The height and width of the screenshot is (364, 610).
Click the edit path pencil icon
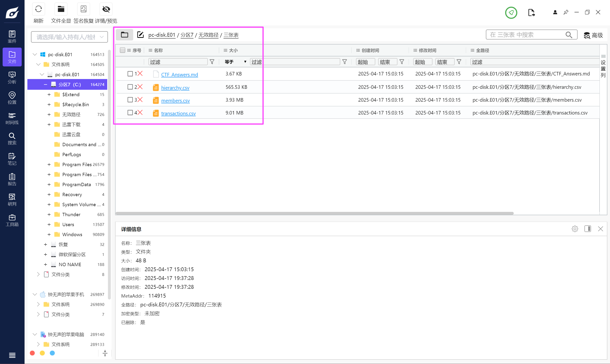click(x=140, y=35)
